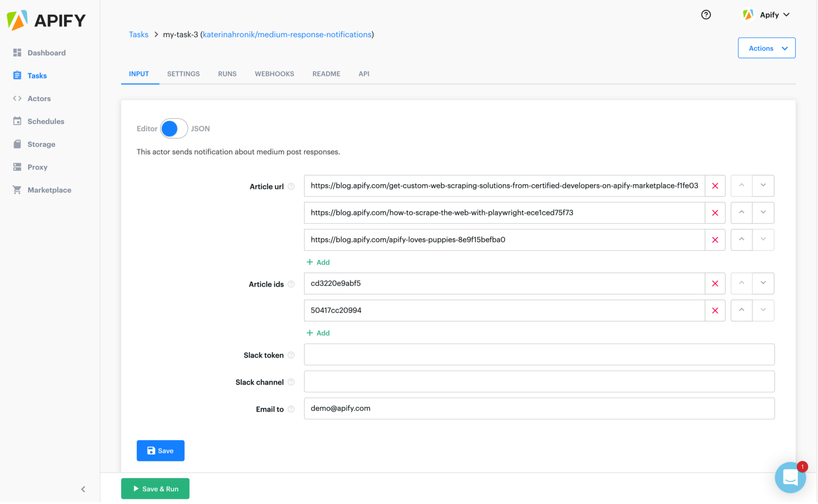Collapse the sidebar with the left arrow
818x504 pixels.
tap(83, 490)
